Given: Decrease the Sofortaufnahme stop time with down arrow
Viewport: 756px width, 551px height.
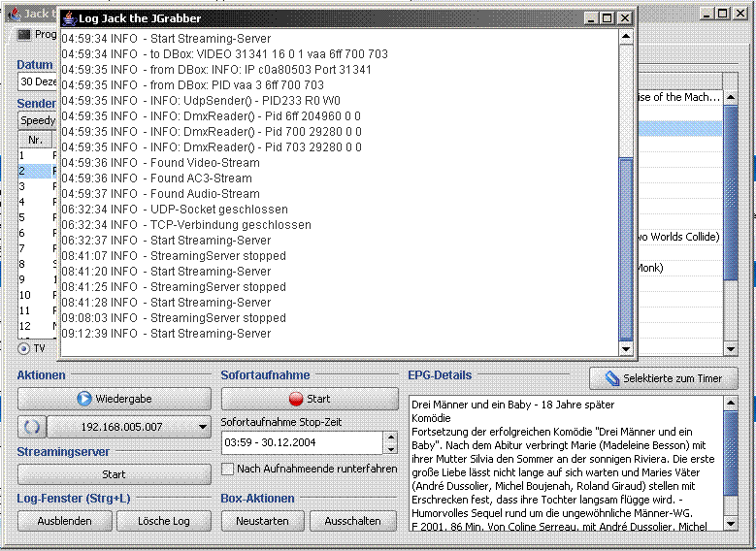Looking at the screenshot, I should coord(390,448).
